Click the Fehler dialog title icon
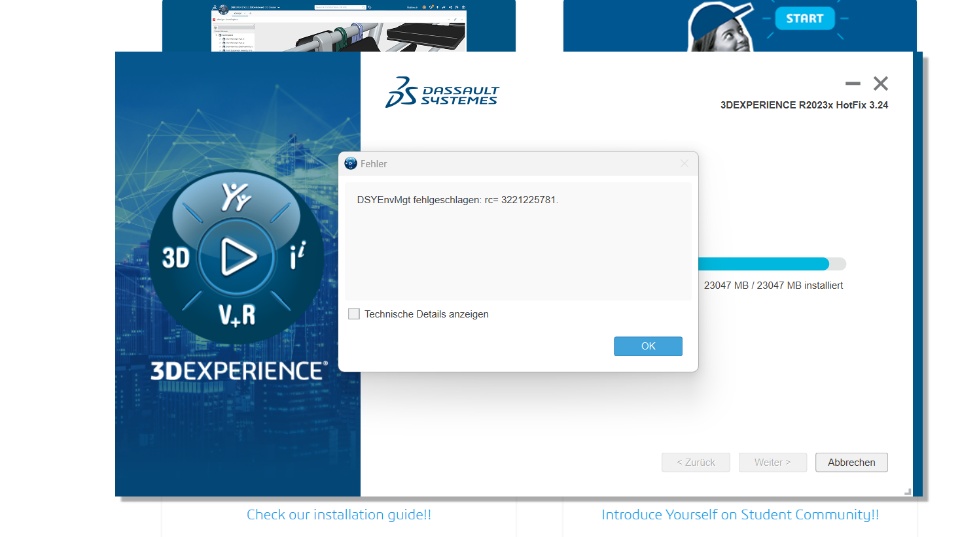Viewport: 960px width, 537px height. (x=350, y=163)
